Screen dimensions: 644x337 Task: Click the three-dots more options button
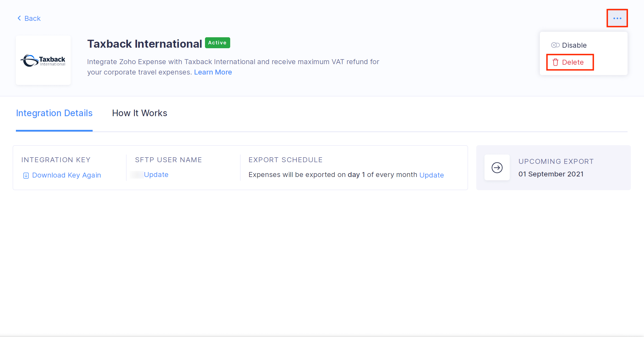tap(617, 18)
